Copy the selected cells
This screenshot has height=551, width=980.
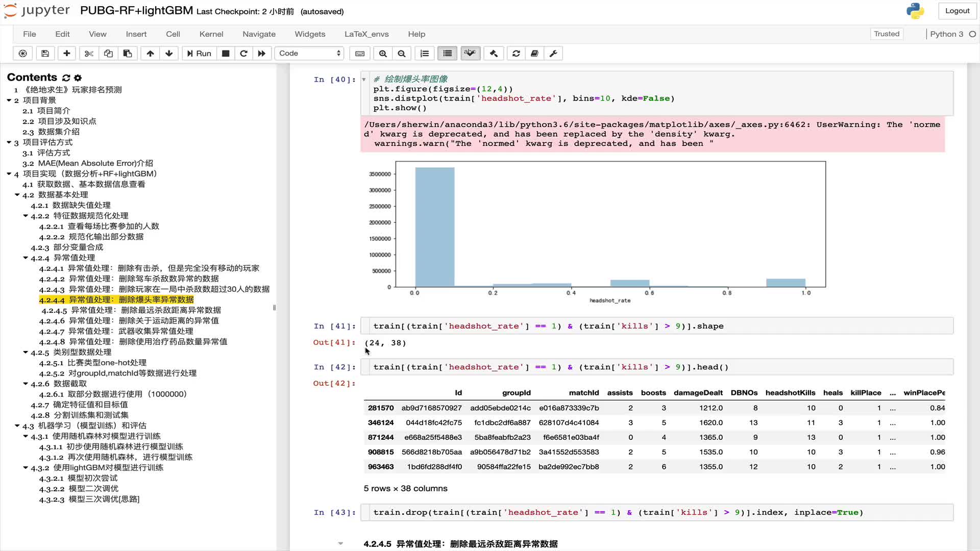point(108,53)
